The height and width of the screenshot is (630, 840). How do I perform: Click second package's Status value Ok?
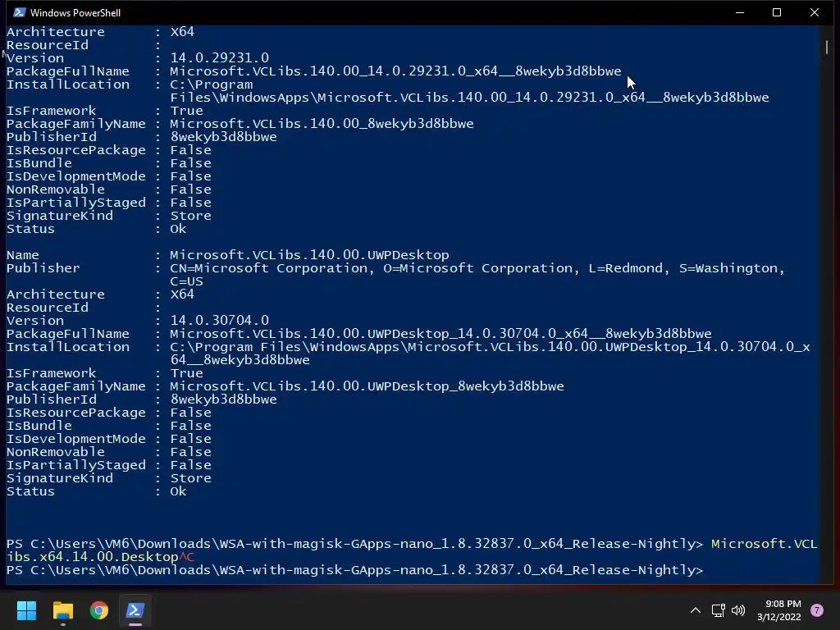pyautogui.click(x=178, y=491)
